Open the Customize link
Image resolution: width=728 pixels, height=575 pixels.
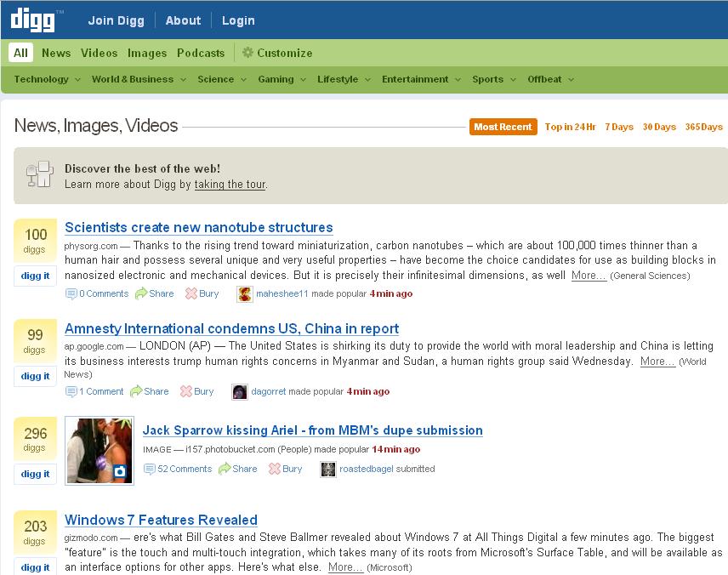tap(285, 53)
